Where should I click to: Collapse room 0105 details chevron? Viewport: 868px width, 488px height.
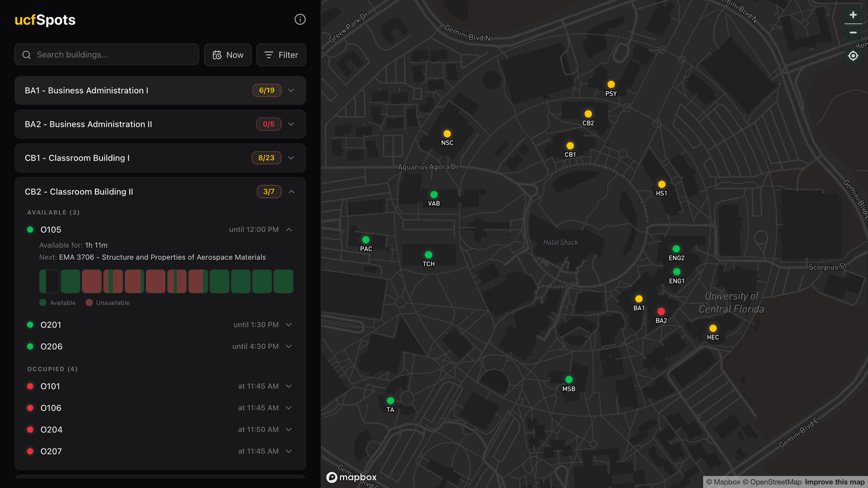(289, 230)
